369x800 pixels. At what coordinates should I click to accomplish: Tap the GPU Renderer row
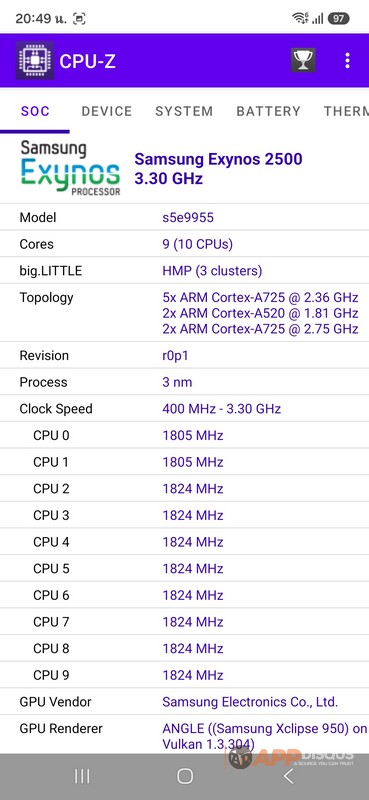pos(184,736)
